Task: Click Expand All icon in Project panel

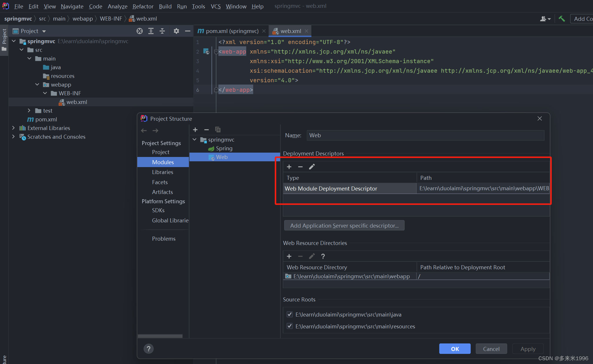Action: (151, 31)
